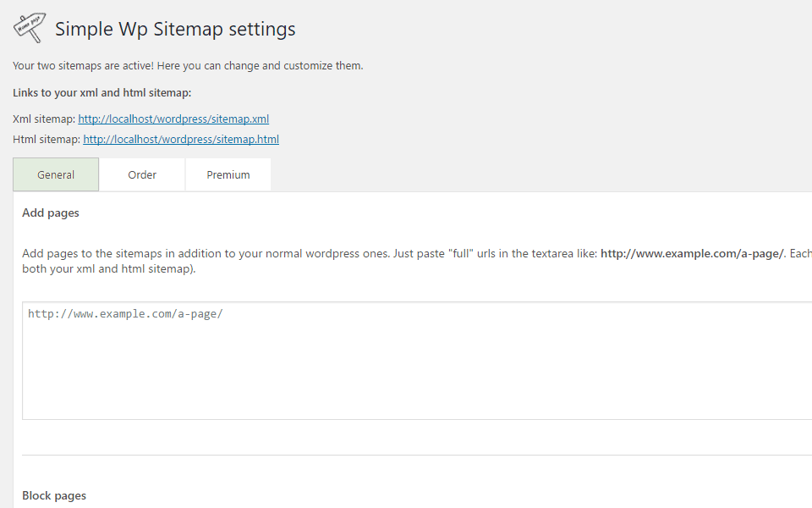Click the bold example.com URL in description
The image size is (812, 508).
(692, 253)
